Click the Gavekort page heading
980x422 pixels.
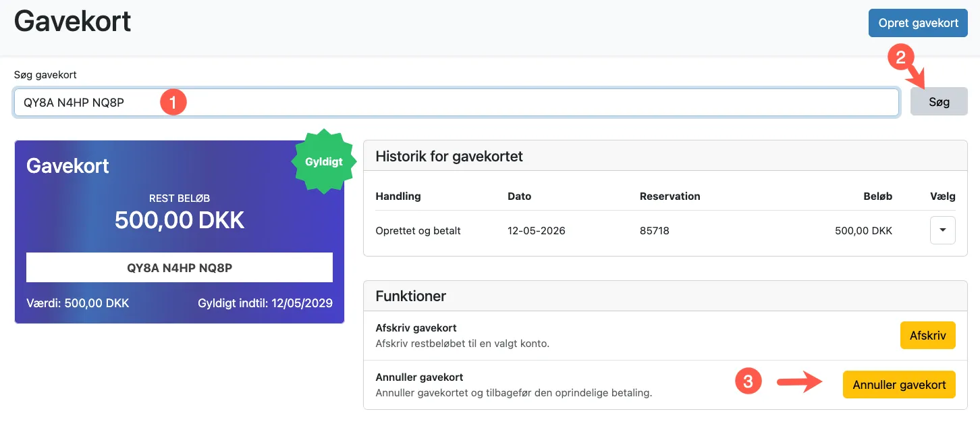click(x=73, y=22)
